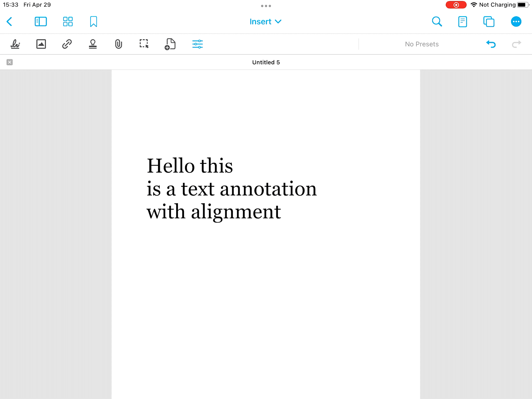Viewport: 532px width, 399px height.
Task: Select the Link annotation tool
Action: tap(67, 44)
